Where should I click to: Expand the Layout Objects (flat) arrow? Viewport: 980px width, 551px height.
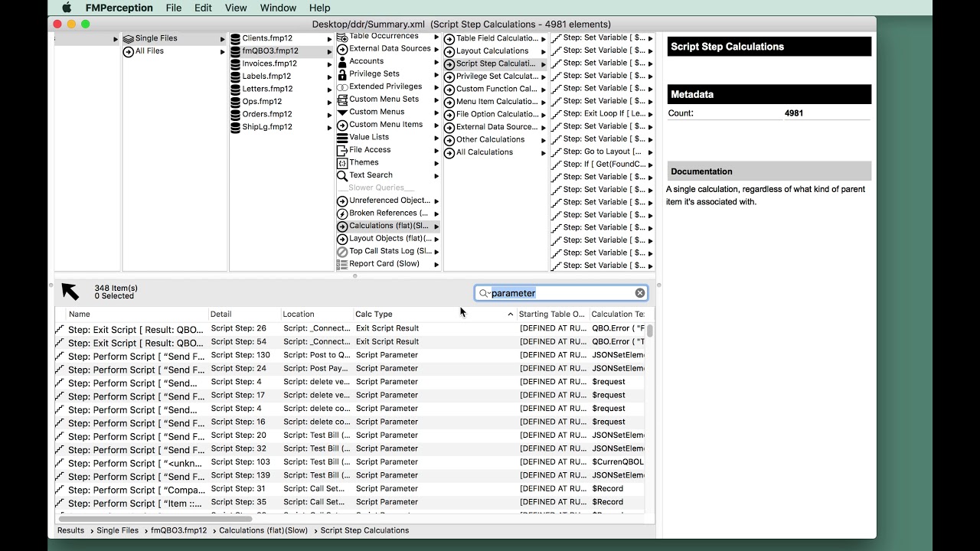pyautogui.click(x=436, y=239)
